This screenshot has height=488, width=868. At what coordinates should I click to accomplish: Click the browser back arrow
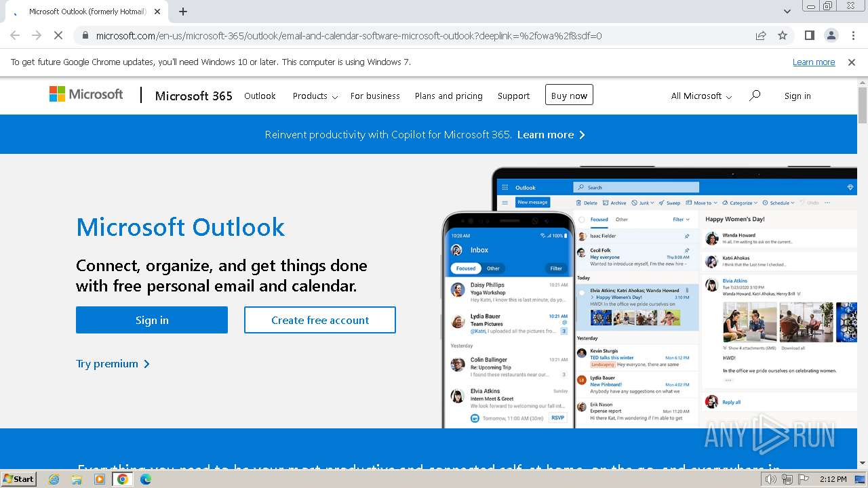[x=15, y=35]
